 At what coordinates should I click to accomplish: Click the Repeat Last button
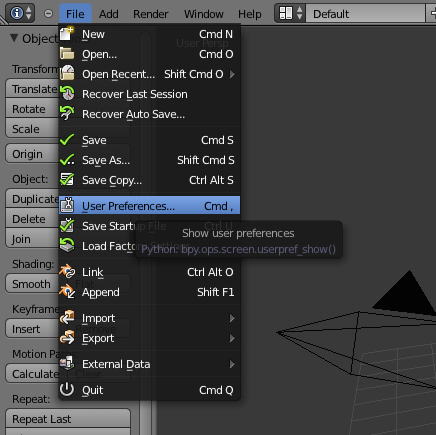68,419
